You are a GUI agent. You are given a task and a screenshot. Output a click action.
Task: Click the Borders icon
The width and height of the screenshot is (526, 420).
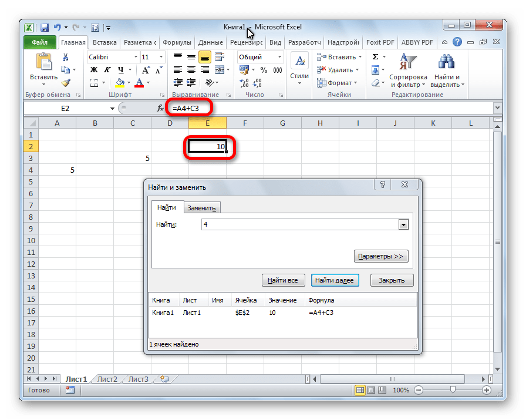95,83
